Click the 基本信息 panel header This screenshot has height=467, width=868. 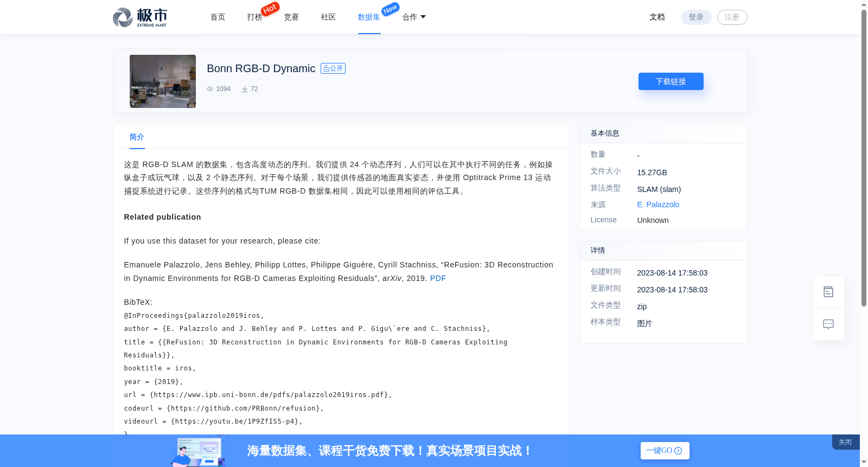[663, 133]
